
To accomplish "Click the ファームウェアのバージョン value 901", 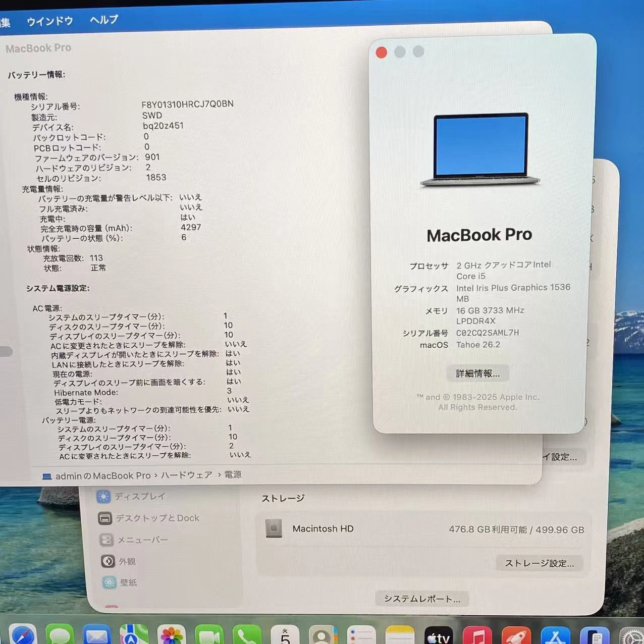I will [x=152, y=157].
